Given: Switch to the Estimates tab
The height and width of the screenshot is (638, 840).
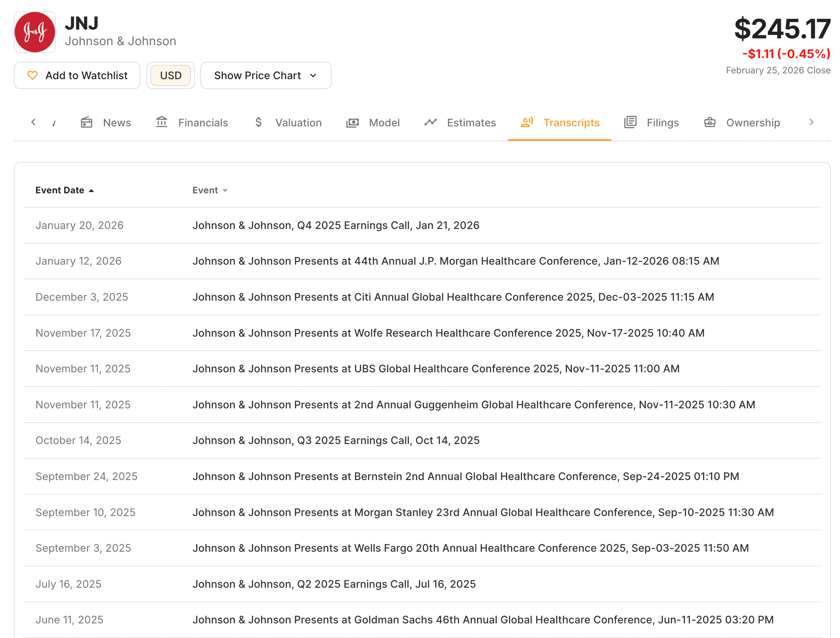Looking at the screenshot, I should tap(471, 122).
